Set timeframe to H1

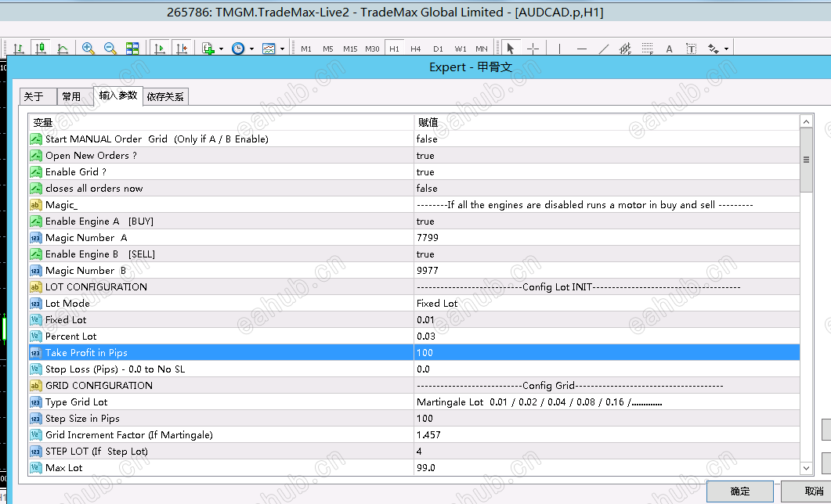coord(394,49)
